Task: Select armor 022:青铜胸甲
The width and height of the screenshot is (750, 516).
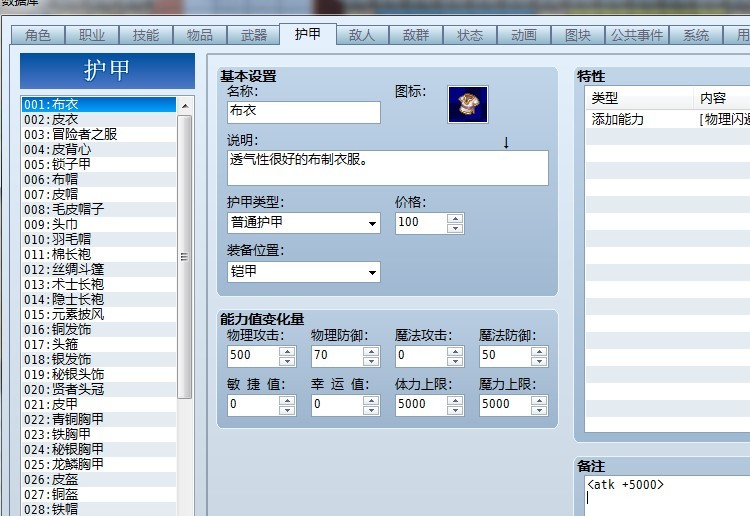Action: [x=99, y=419]
